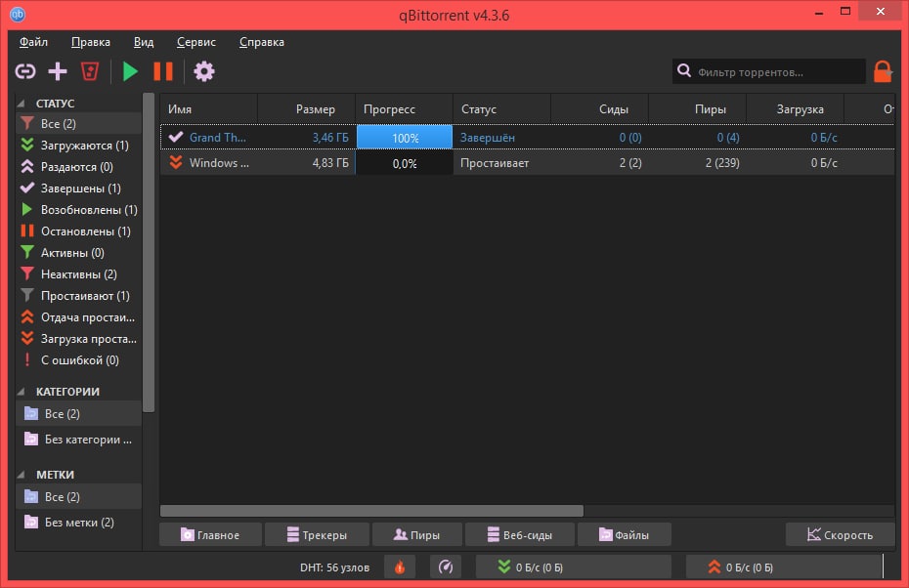Open the Правка menu
The height and width of the screenshot is (588, 909).
(x=91, y=42)
